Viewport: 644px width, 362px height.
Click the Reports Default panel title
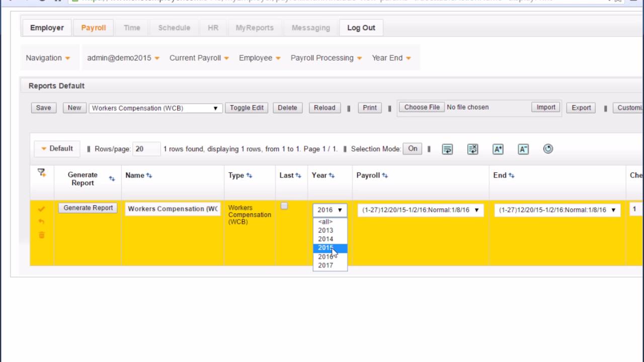point(56,86)
